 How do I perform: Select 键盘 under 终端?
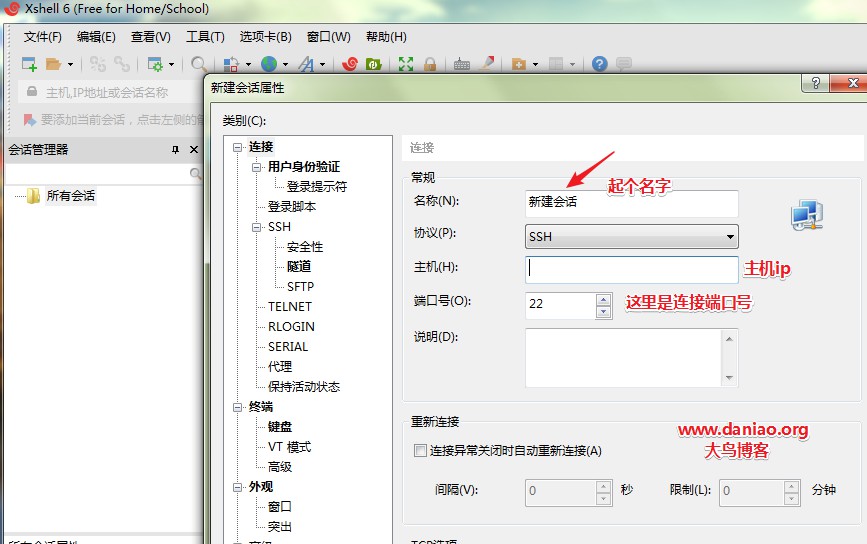click(x=280, y=426)
